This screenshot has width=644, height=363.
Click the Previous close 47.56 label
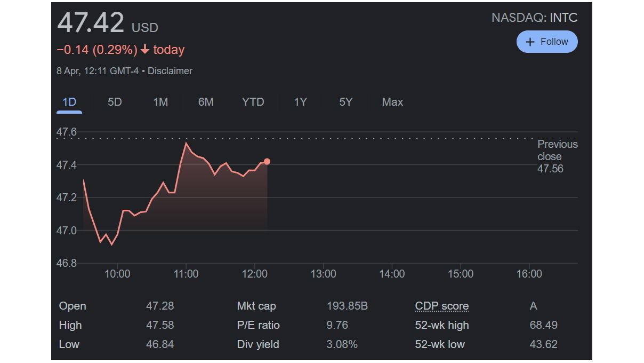(557, 156)
